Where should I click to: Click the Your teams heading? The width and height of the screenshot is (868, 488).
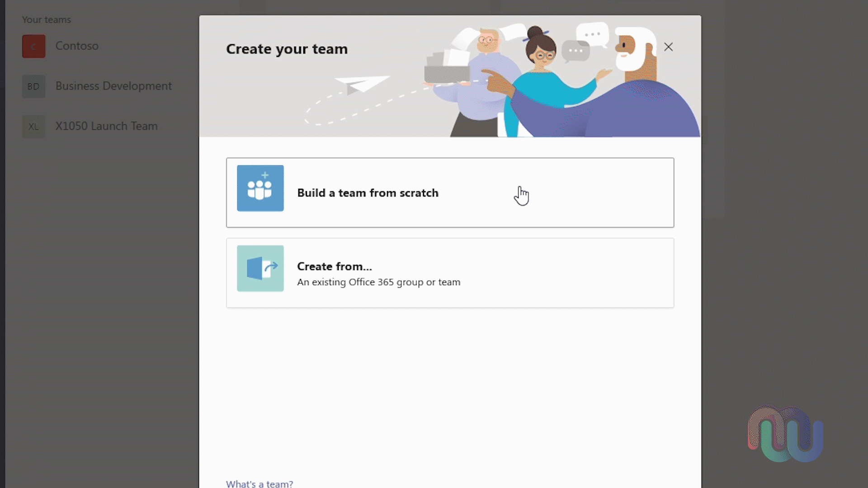point(47,20)
